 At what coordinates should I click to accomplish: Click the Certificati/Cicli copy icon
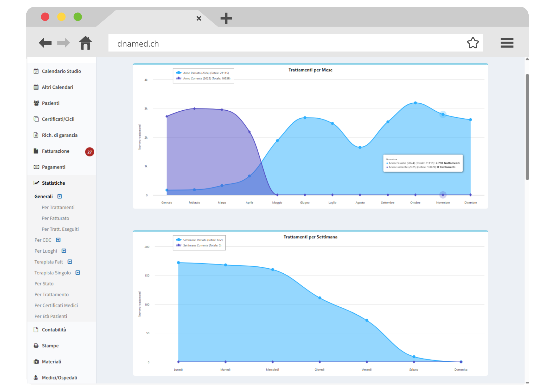[36, 119]
